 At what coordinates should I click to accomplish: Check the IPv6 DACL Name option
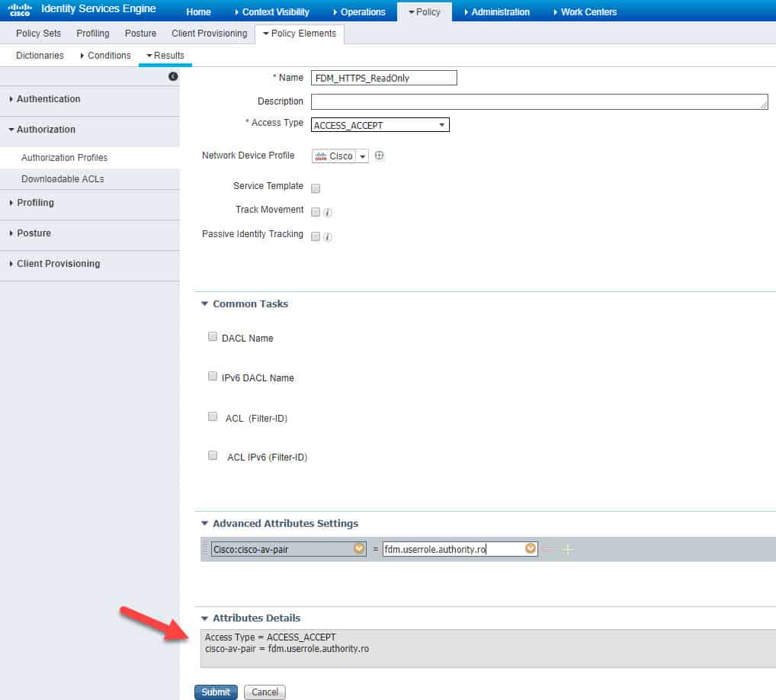tap(213, 376)
